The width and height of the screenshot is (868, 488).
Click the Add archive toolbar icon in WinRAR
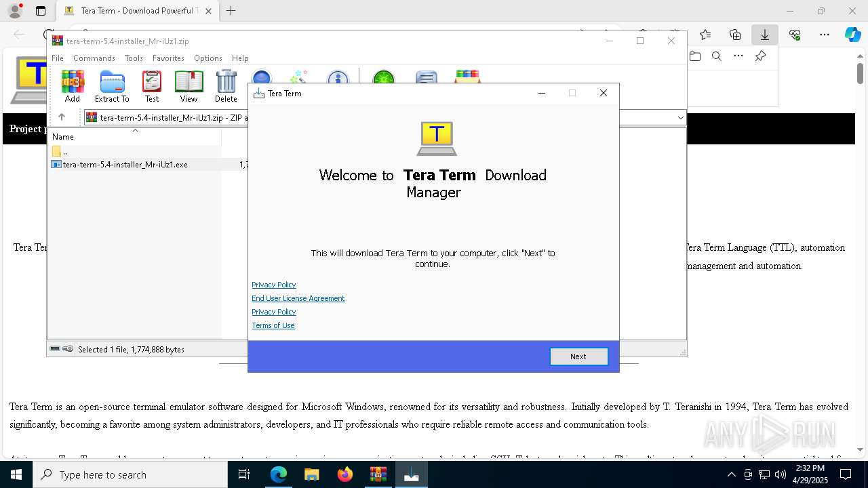coord(73,86)
